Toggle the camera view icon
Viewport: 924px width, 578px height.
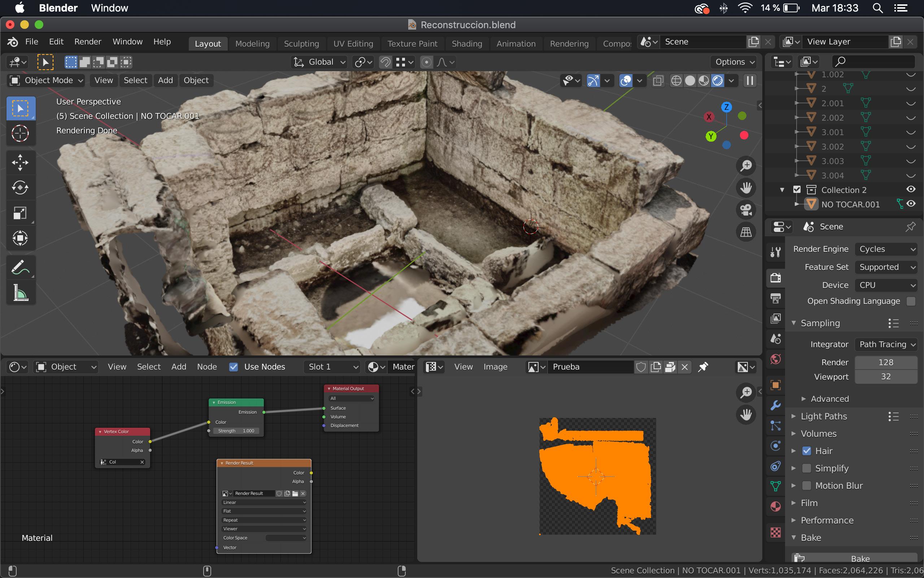click(x=746, y=210)
